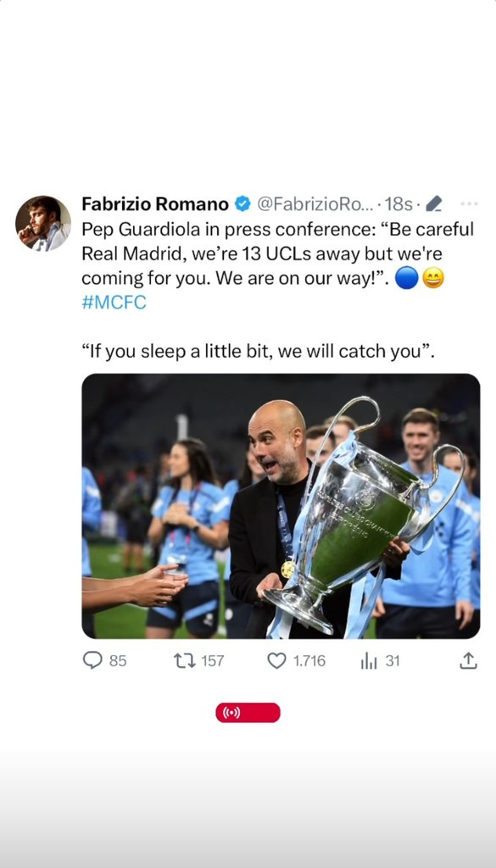Click the blue circle emoji
This screenshot has height=868, width=496.
(407, 278)
